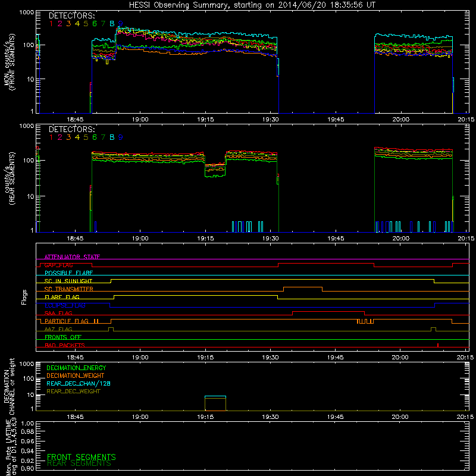Click the red BAD_PACKETS spike near 20:08
This screenshot has width=476, height=476.
pyautogui.click(x=438, y=345)
